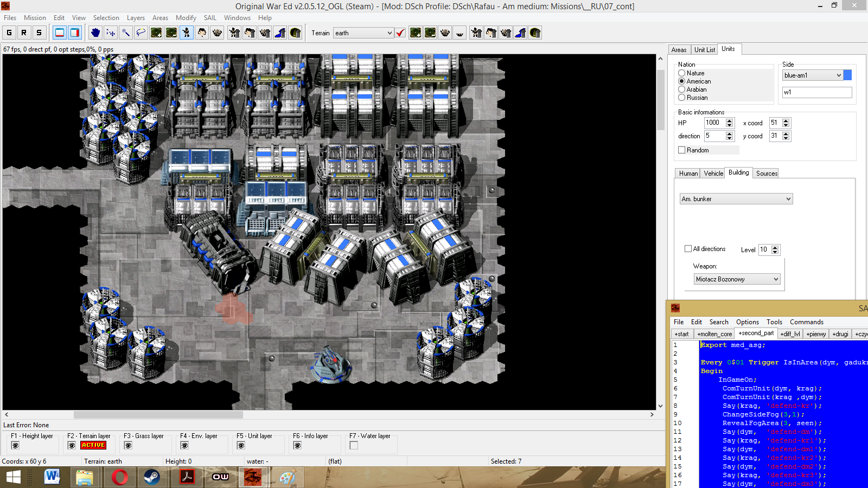Switch to the Human tab
The width and height of the screenshot is (868, 488).
coord(688,174)
